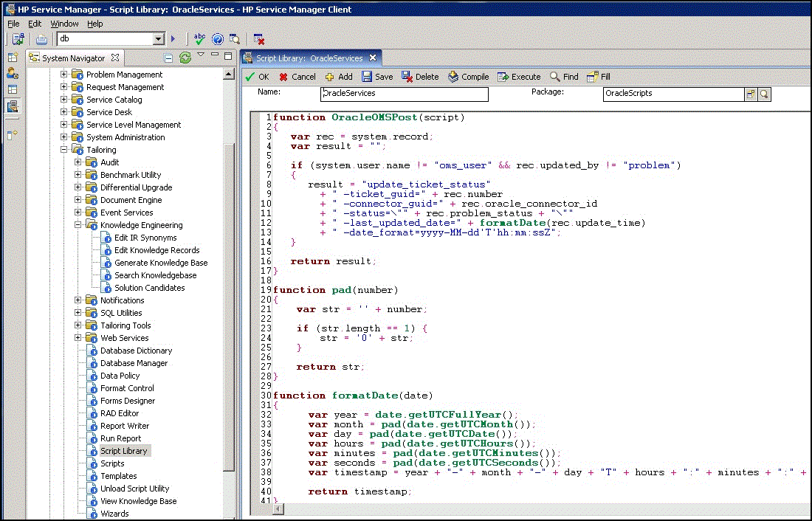Image resolution: width=812 pixels, height=521 pixels.
Task: Open the Window menu
Action: pos(64,24)
